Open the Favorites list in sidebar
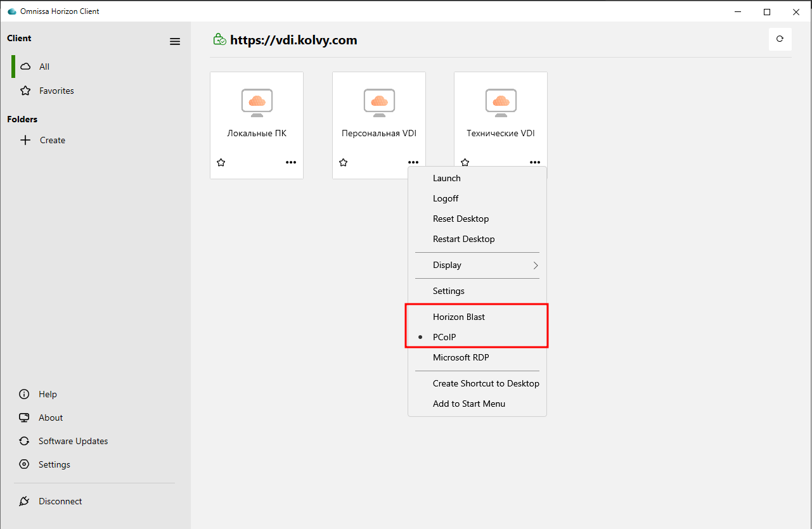Image resolution: width=812 pixels, height=529 pixels. [x=56, y=91]
